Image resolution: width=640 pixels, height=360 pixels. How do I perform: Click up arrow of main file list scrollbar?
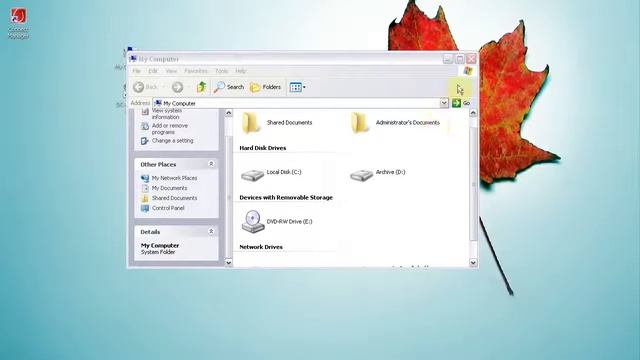(473, 113)
